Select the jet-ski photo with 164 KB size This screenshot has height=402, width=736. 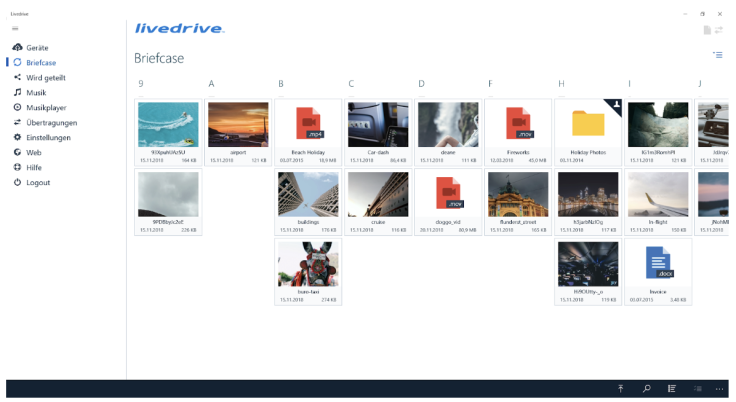tap(168, 125)
